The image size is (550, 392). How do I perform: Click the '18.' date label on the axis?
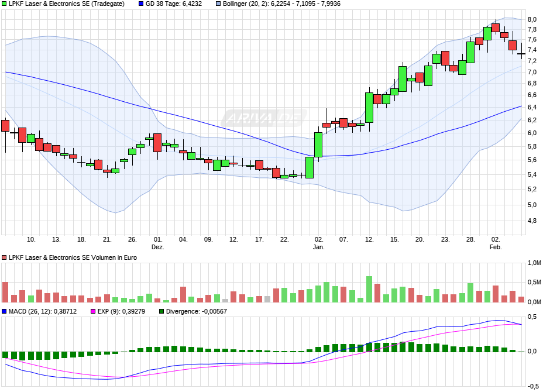[81, 239]
